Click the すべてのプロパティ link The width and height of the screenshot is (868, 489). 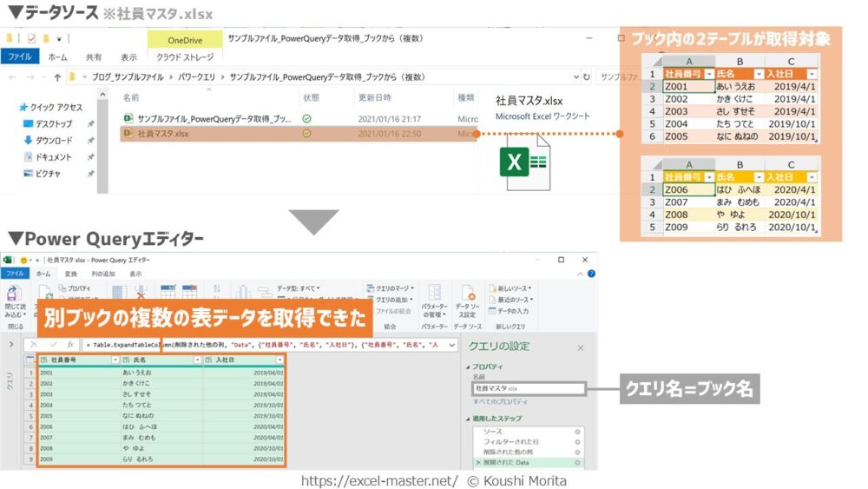tap(500, 402)
